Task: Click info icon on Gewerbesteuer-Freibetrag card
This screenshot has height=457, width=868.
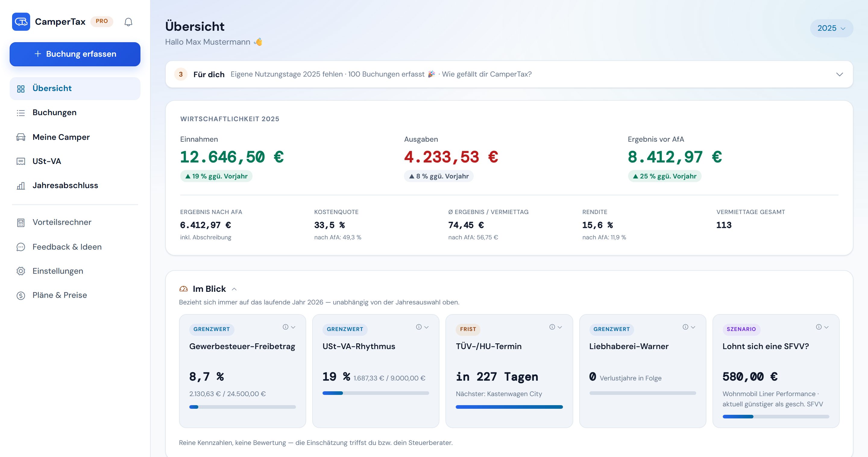Action: click(285, 327)
